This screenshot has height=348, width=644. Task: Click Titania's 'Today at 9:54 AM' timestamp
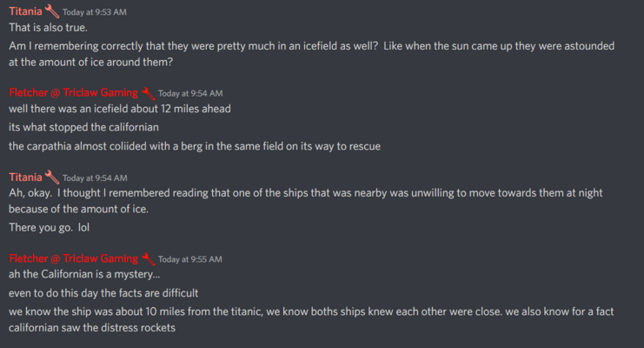click(95, 178)
